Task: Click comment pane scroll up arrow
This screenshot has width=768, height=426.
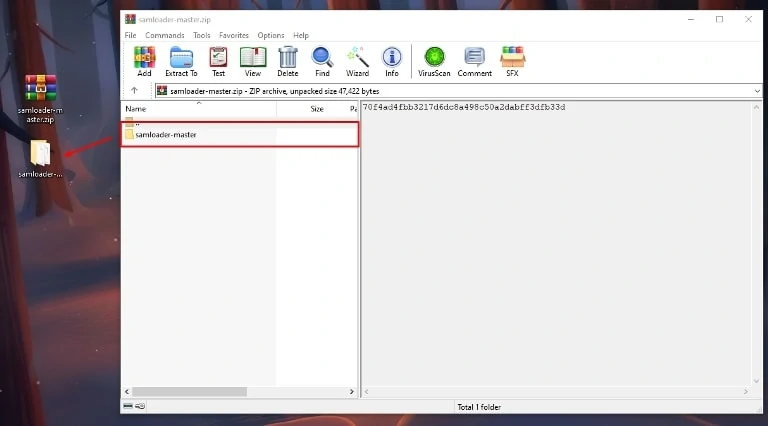Action: pos(756,107)
